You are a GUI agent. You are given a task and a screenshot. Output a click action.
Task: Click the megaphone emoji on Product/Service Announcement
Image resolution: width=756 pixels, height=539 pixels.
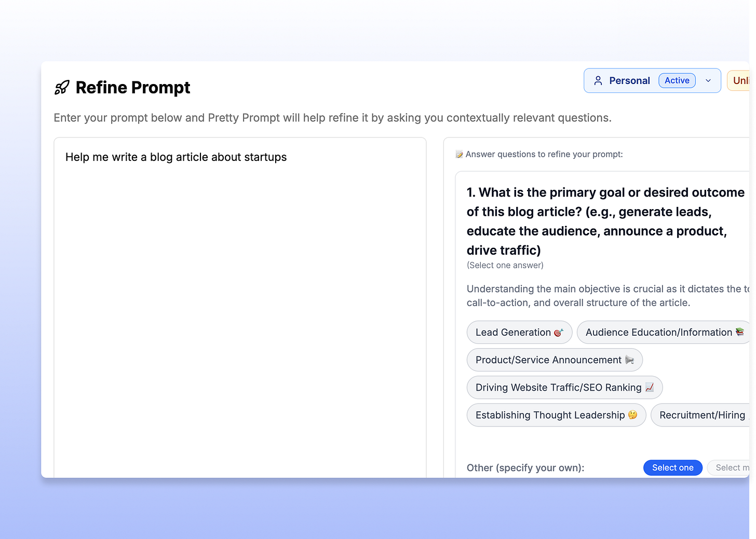click(x=629, y=360)
